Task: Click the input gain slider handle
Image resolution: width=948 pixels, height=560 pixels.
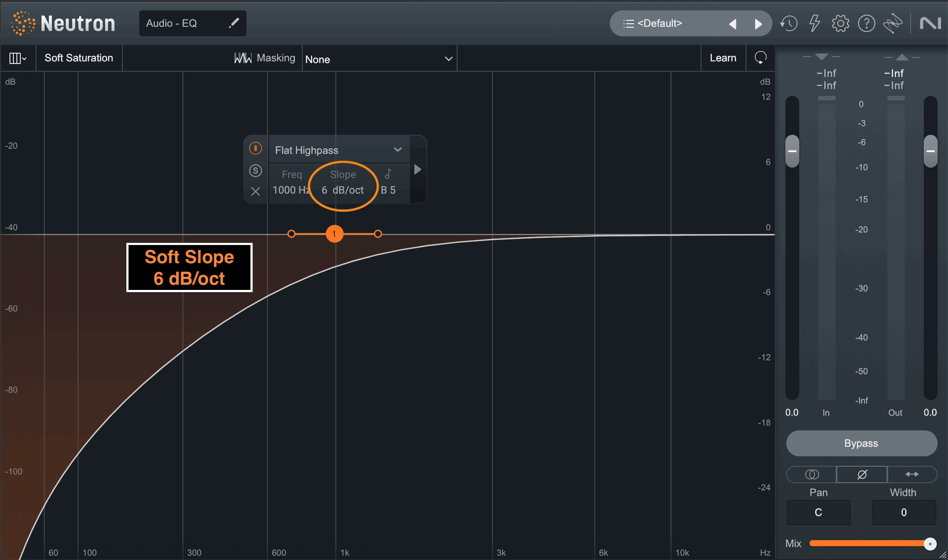Action: click(x=792, y=151)
